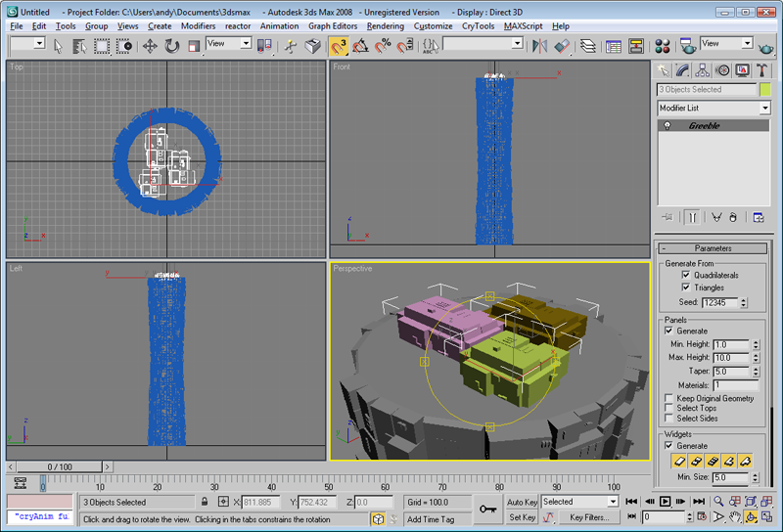
Task: Click Add Time Tag
Action: click(x=431, y=519)
